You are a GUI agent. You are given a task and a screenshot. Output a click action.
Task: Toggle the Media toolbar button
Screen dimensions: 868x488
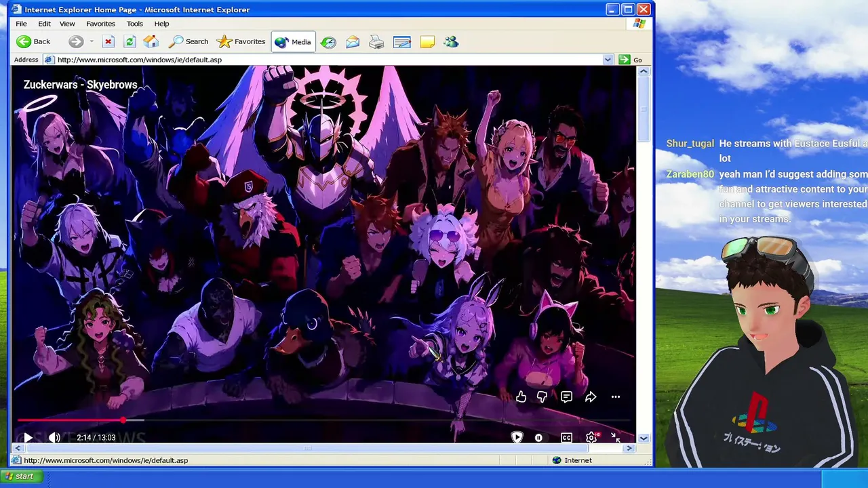point(293,41)
